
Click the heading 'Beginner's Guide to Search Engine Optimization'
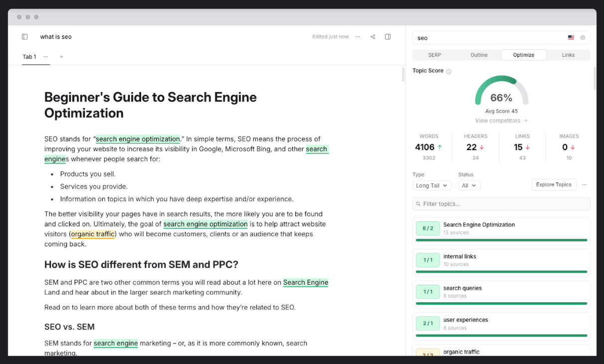[x=151, y=105]
